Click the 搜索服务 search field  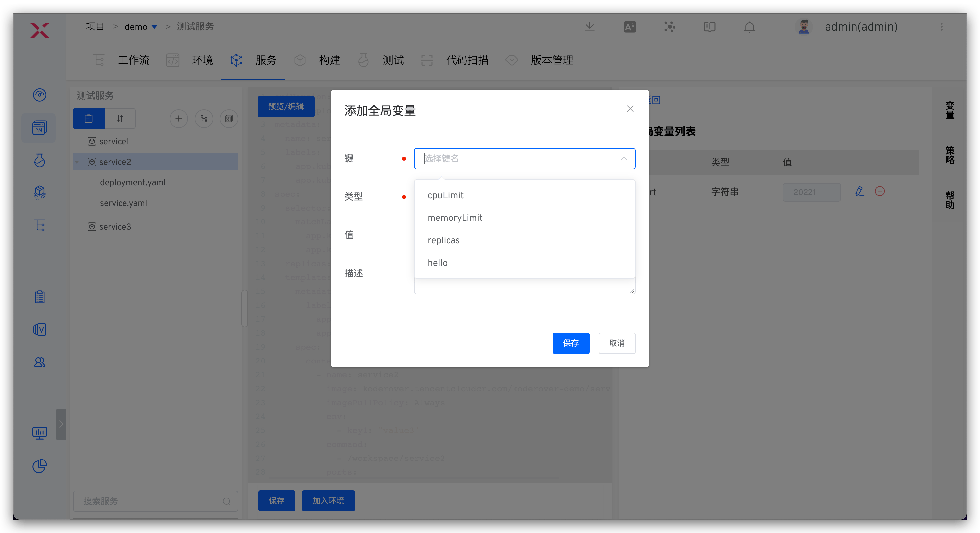click(152, 501)
